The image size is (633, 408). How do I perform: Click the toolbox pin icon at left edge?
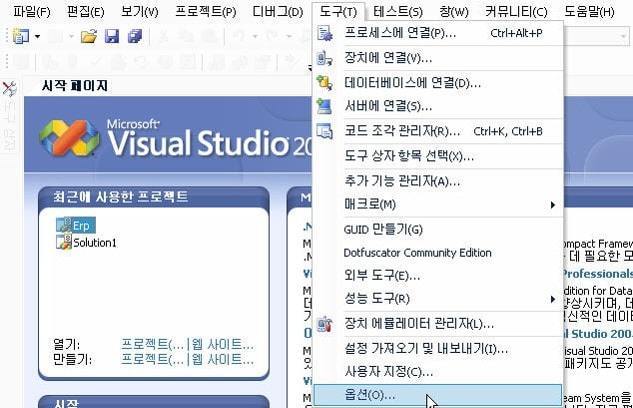point(9,89)
